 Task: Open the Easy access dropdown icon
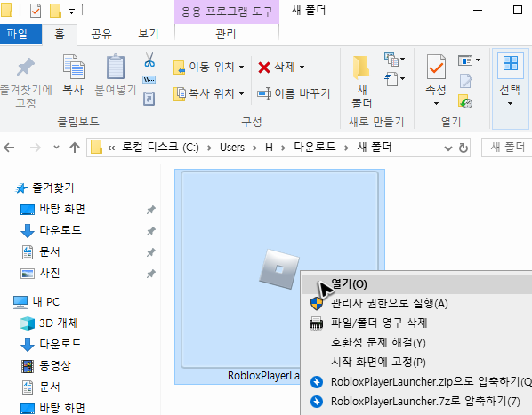[395, 79]
